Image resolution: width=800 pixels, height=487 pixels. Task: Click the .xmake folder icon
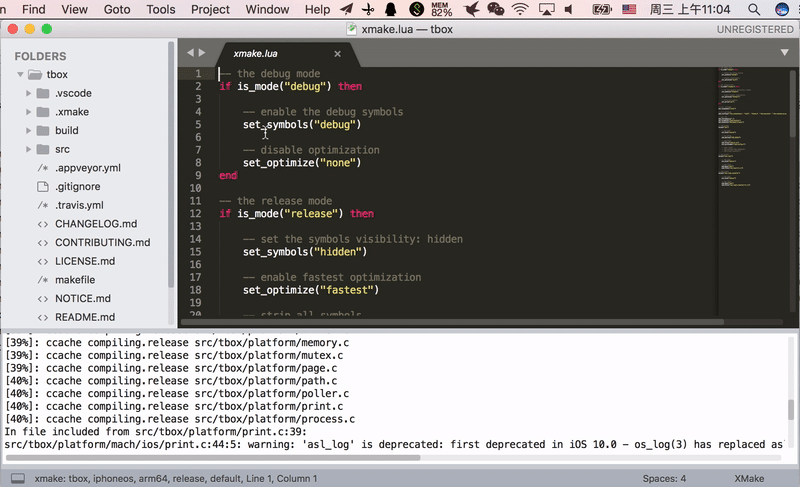pyautogui.click(x=43, y=112)
